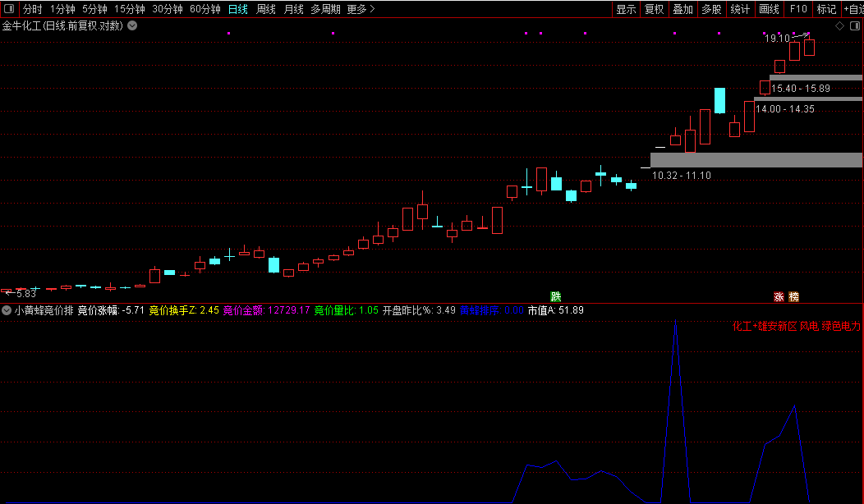Click the 开盘昨比%: 3.49 indicator value
The image size is (864, 504).
[420, 310]
